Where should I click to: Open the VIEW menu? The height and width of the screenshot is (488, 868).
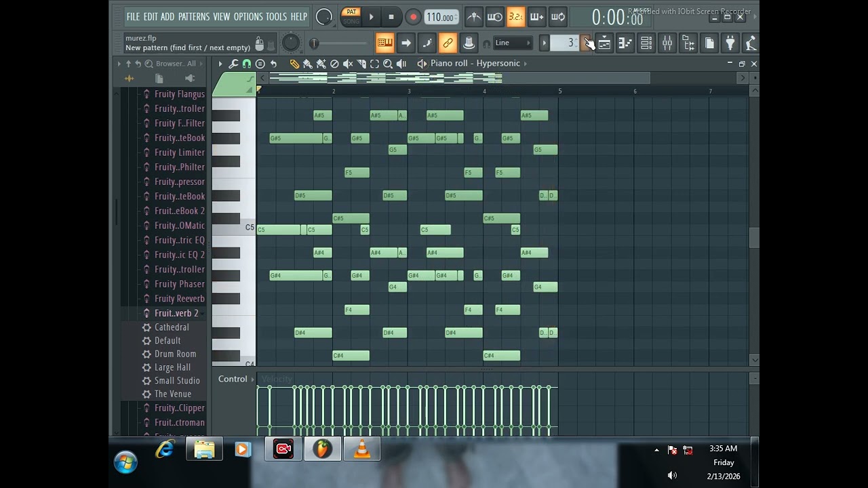point(222,16)
